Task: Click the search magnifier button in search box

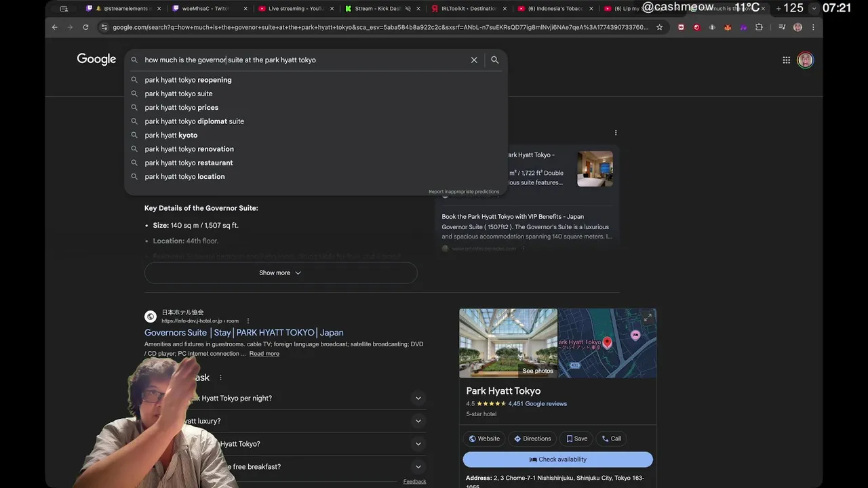Action: (x=495, y=60)
